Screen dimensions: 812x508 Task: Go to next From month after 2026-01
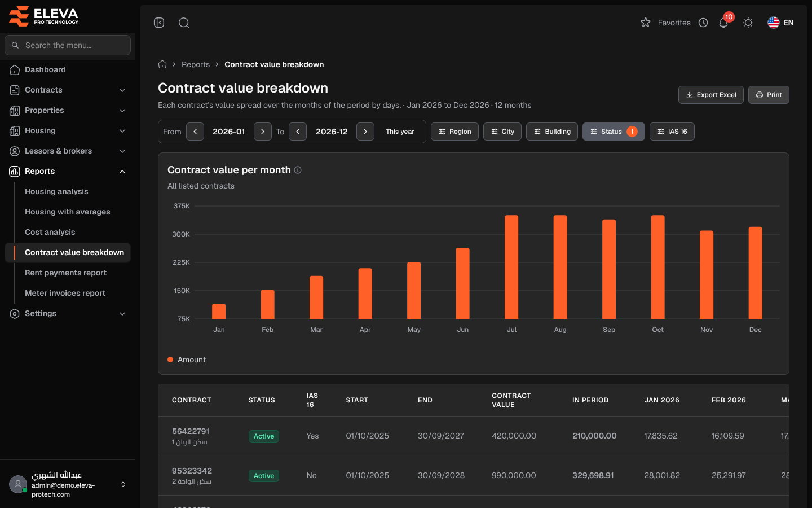[263, 132]
